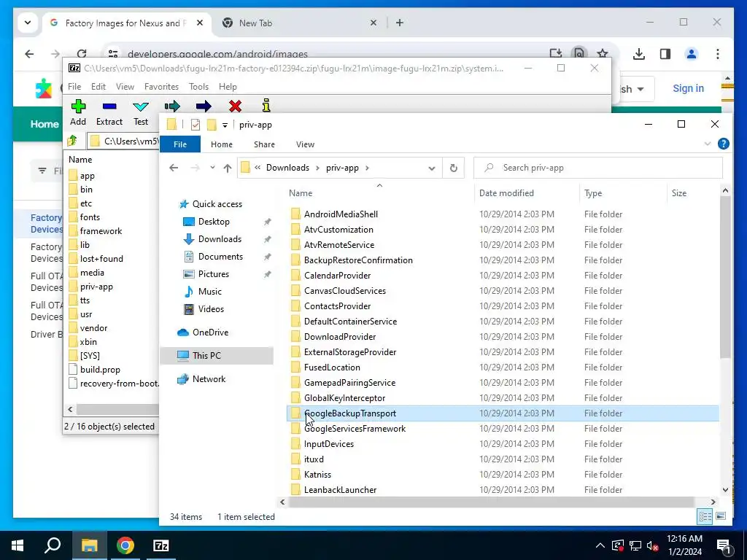Select the AndroidMediaShell folder

point(341,214)
